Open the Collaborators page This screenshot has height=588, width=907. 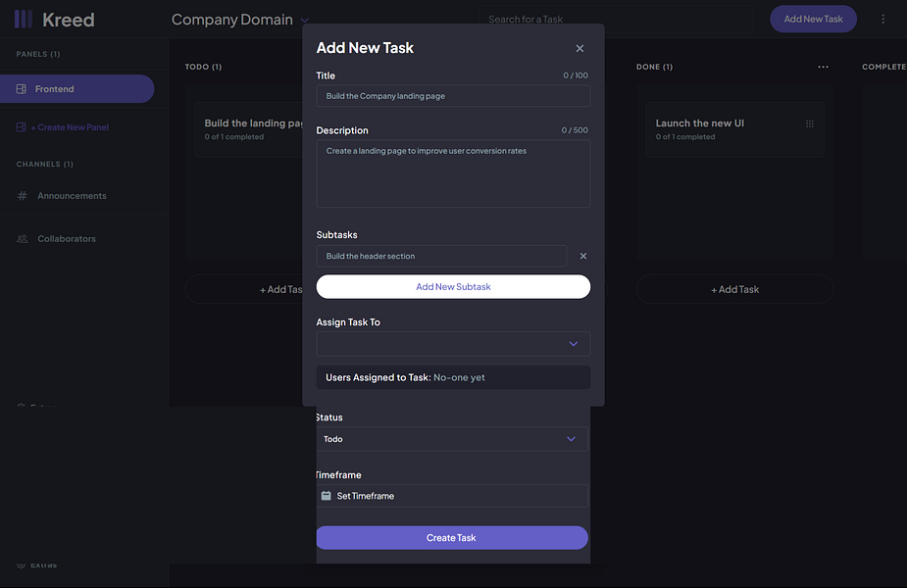[66, 239]
